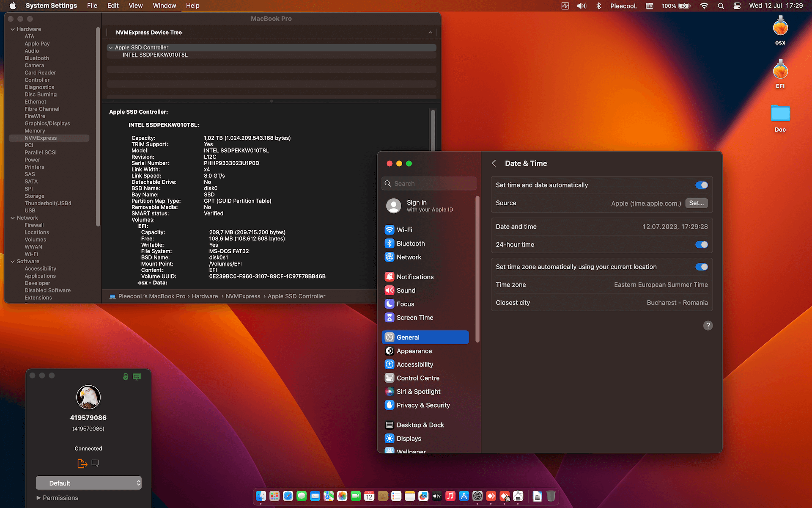Click the NVMExpress Device Tree sort chevron

(430, 33)
